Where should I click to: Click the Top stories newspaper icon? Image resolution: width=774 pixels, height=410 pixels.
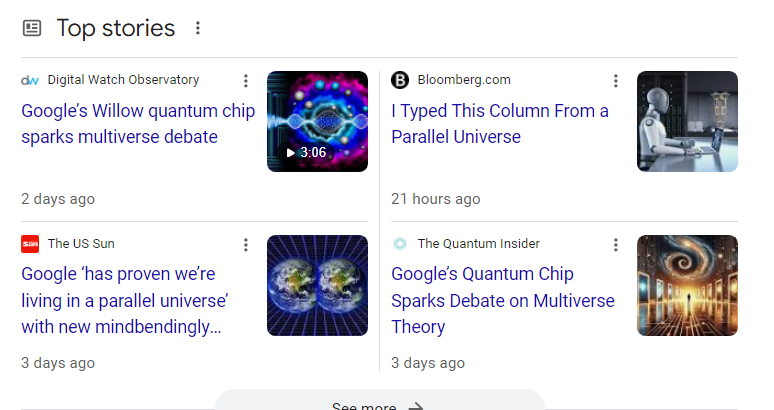pyautogui.click(x=32, y=28)
